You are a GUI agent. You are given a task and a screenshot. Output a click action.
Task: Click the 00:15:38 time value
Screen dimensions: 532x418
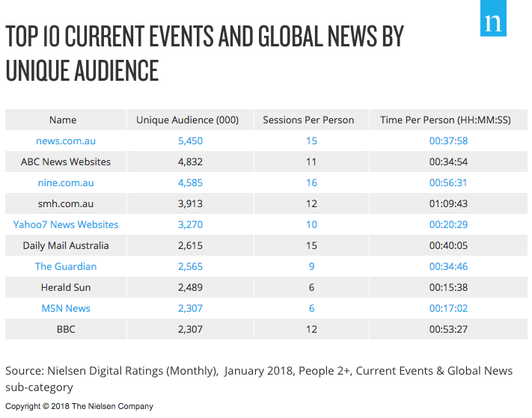(x=448, y=287)
